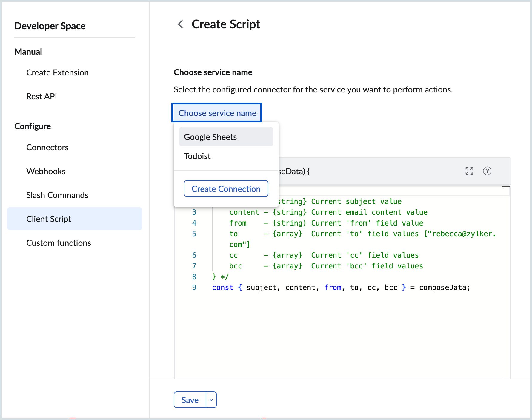Click the Create Connection button
This screenshot has width=532, height=420.
point(226,189)
